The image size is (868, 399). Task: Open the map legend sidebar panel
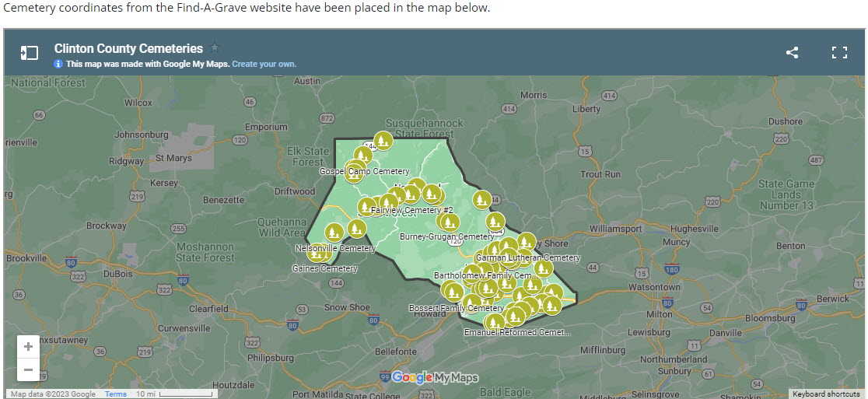tap(29, 53)
